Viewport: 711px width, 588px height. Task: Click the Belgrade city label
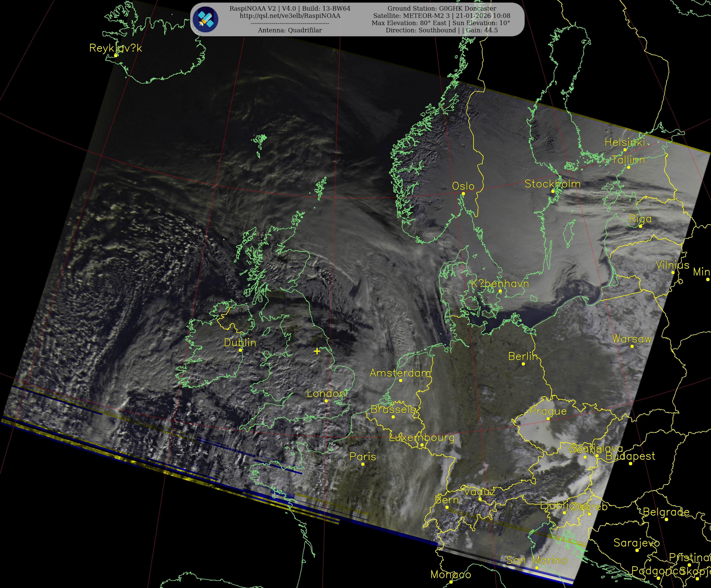(666, 512)
